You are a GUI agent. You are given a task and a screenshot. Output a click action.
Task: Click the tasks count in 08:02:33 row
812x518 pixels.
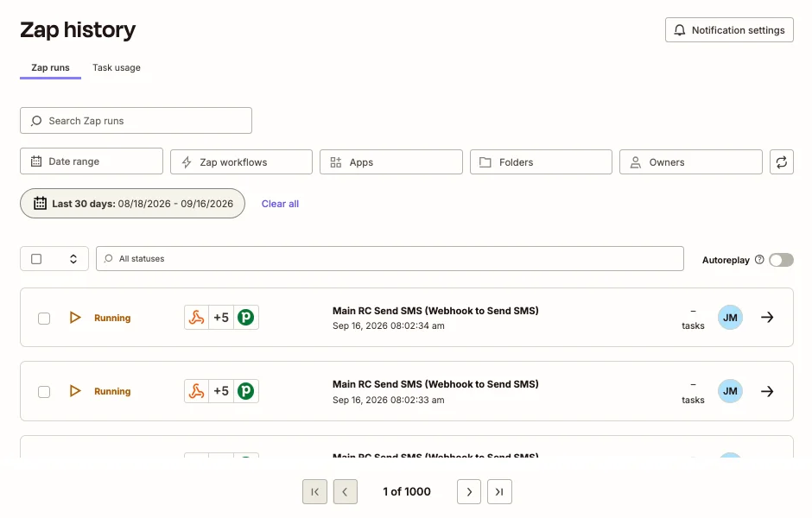tap(693, 392)
